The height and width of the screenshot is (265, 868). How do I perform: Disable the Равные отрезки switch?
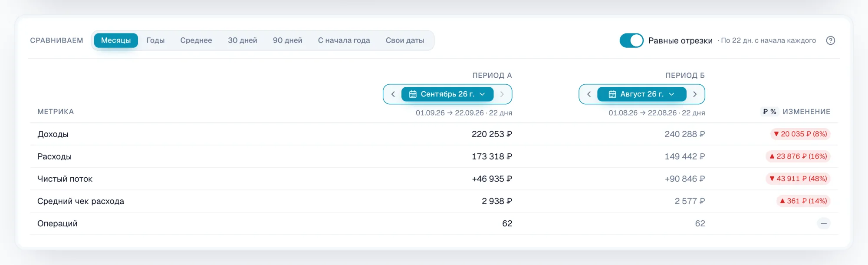point(631,40)
